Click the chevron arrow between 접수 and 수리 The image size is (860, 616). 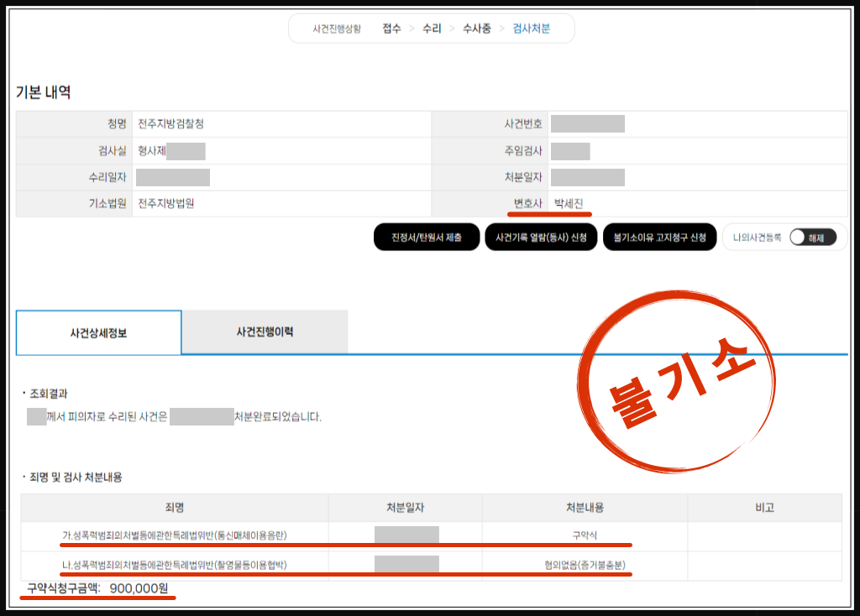(x=412, y=29)
